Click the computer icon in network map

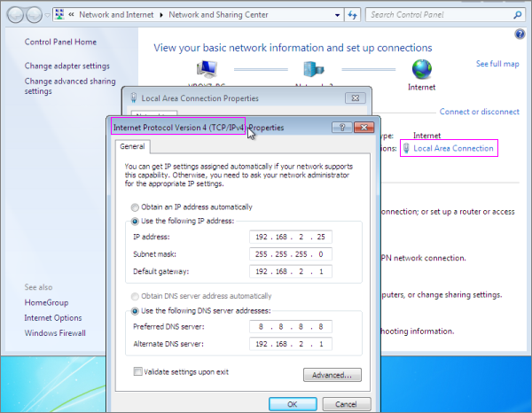point(206,70)
